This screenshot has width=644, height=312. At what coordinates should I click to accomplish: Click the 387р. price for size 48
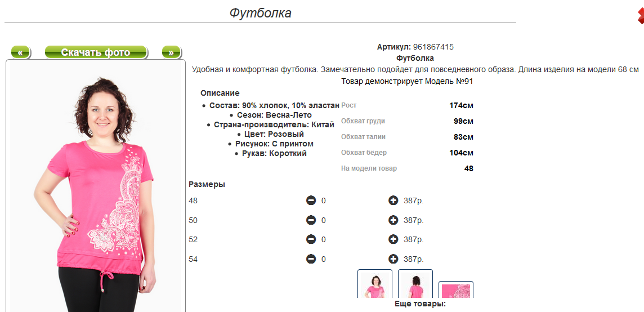coord(413,201)
